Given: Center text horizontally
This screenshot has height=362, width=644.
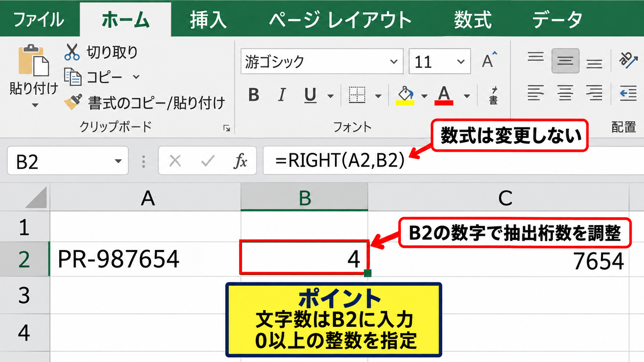Looking at the screenshot, I should click(565, 93).
